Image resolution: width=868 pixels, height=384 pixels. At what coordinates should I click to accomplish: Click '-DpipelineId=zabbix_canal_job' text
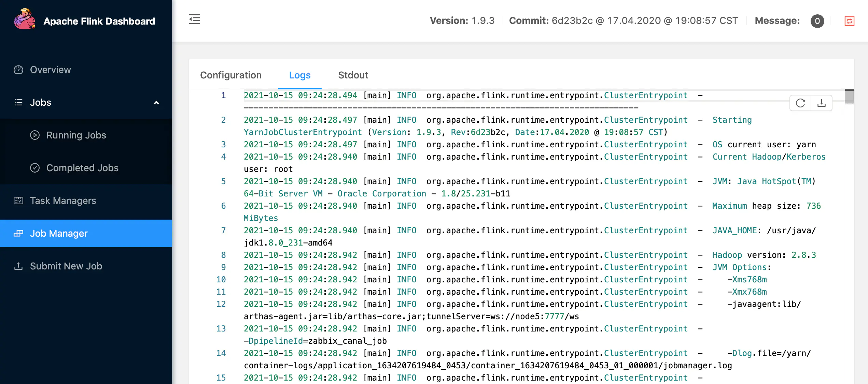315,341
